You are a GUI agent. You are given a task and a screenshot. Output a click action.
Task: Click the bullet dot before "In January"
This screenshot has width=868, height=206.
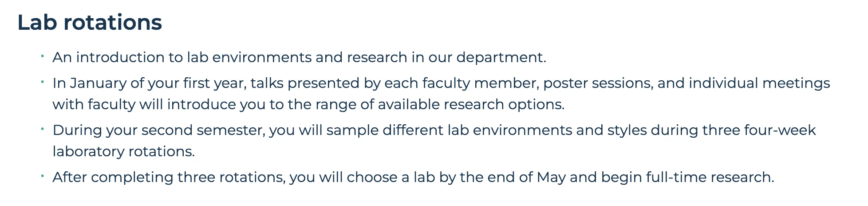[42, 82]
